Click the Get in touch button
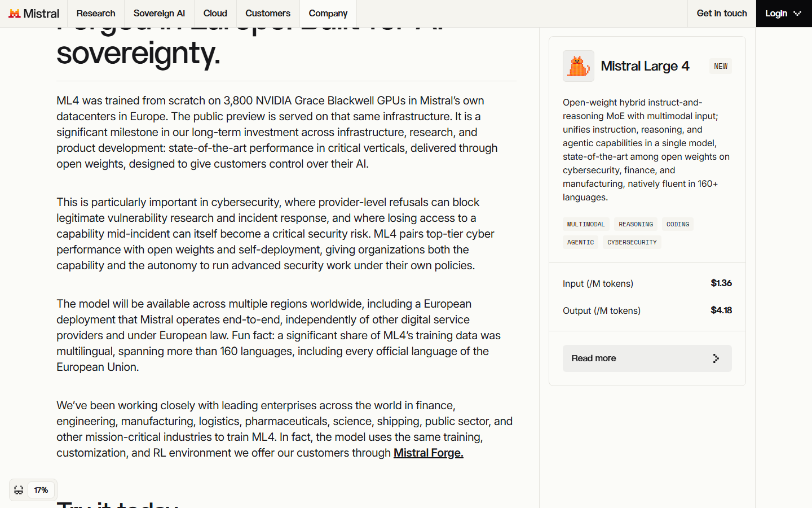 pos(722,14)
